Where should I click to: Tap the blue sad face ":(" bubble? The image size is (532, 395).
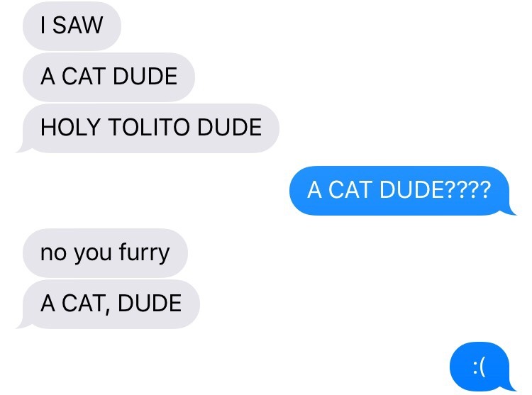pyautogui.click(x=482, y=367)
